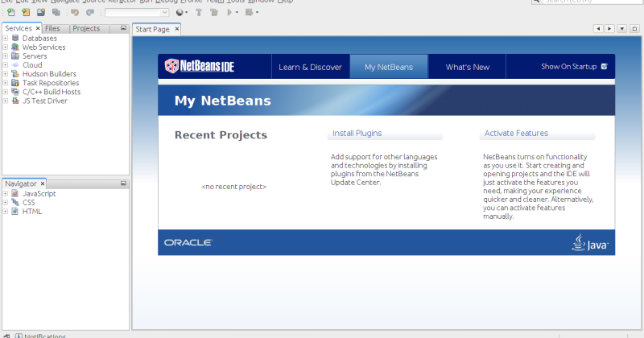
Task: Click the Open Project toolbar icon
Action: tap(41, 12)
